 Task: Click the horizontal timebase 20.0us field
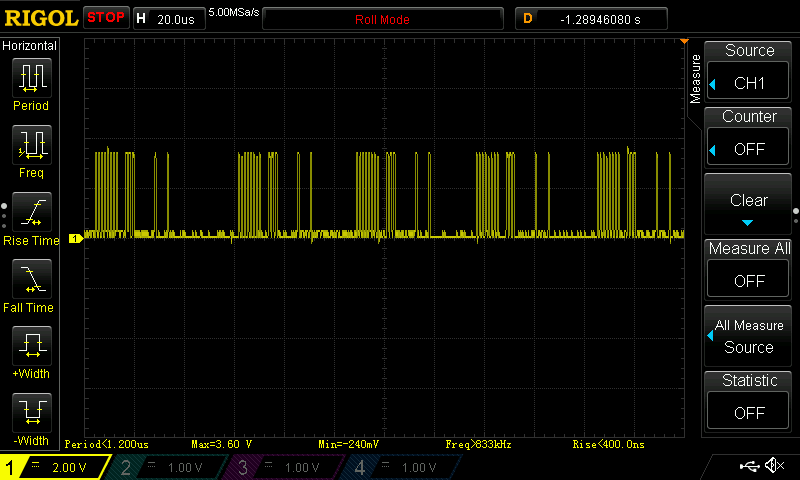169,19
